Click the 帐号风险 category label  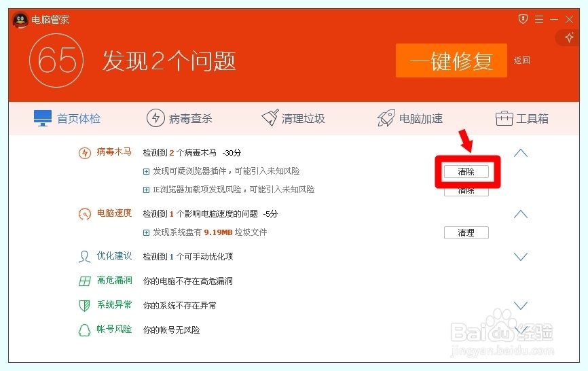pyautogui.click(x=114, y=329)
